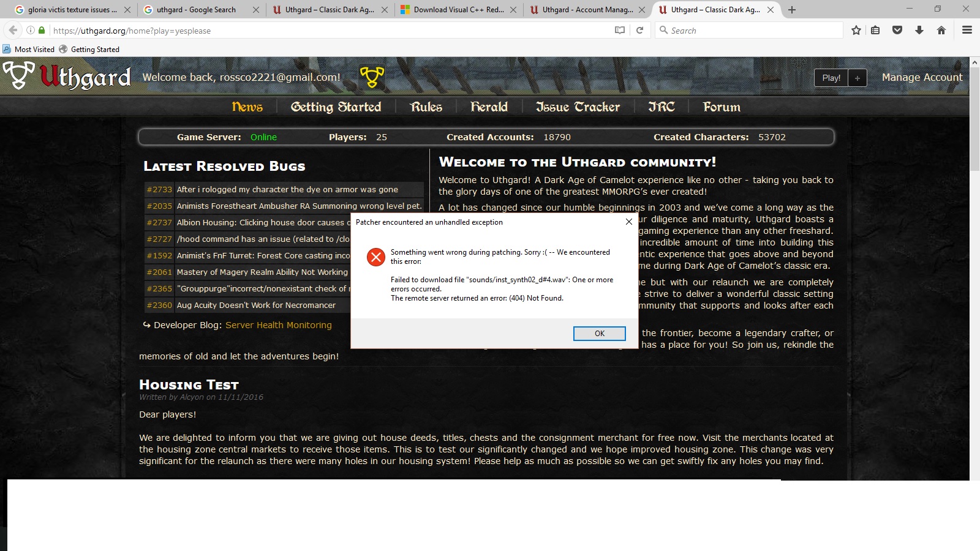Go to the browser home icon
This screenshot has height=551, width=980.
click(941, 30)
